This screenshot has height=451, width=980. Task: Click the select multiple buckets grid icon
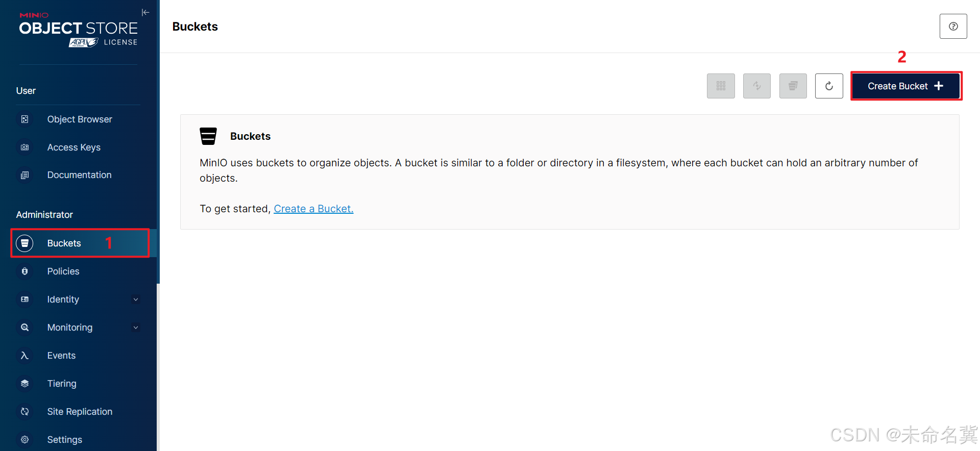(721, 86)
